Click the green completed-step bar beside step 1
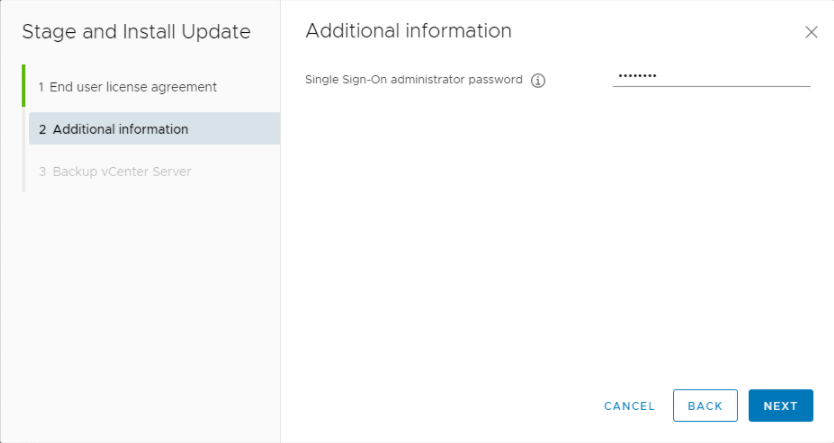 click(x=23, y=87)
